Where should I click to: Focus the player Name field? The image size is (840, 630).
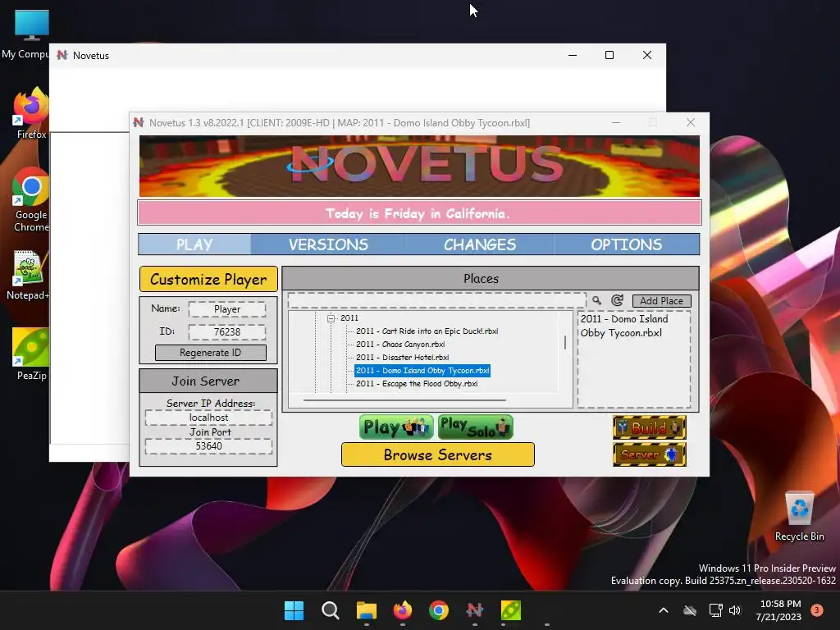(227, 309)
